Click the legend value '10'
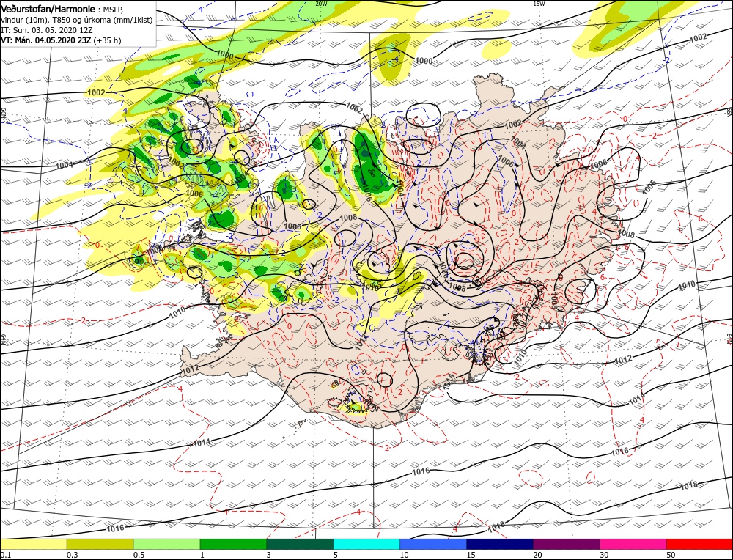The width and height of the screenshot is (733, 560). pyautogui.click(x=405, y=555)
